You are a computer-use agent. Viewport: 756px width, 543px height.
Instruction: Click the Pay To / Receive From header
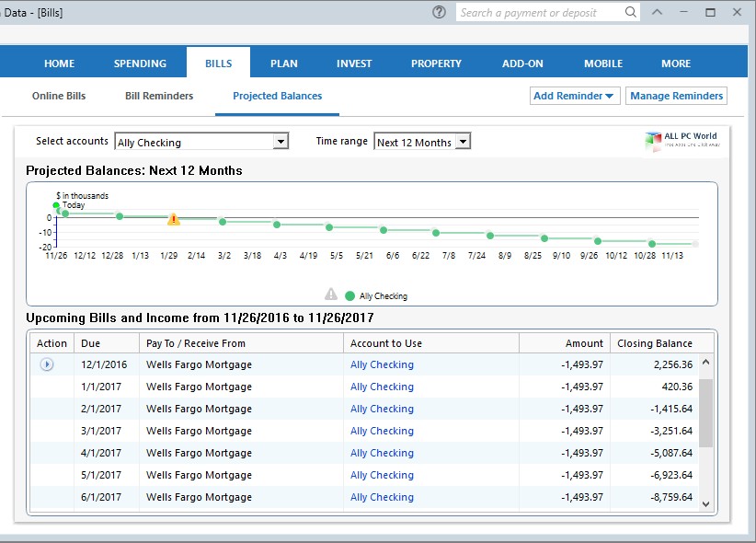pyautogui.click(x=241, y=343)
